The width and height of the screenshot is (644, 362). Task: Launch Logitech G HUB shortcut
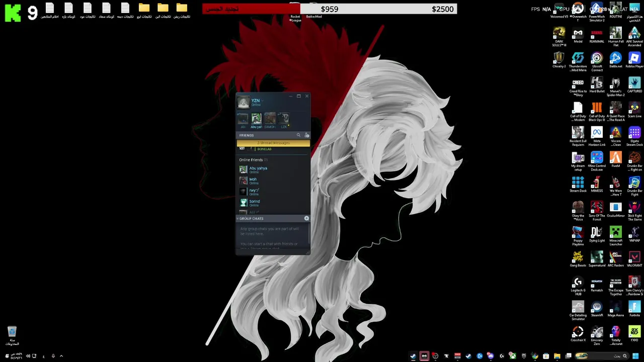click(x=578, y=286)
